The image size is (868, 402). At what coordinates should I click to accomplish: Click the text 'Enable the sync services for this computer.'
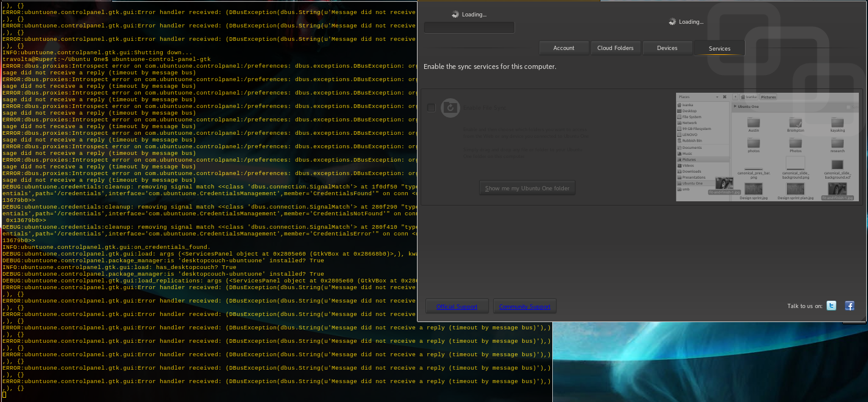(490, 66)
